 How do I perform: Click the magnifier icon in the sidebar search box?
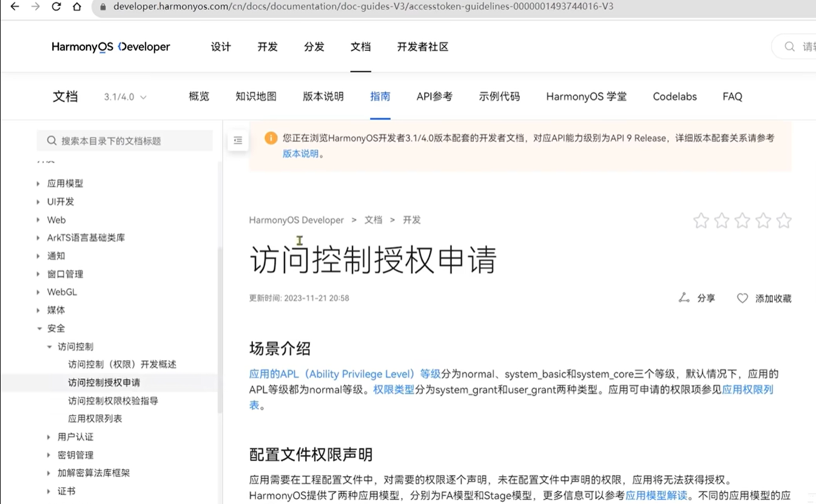coord(52,140)
